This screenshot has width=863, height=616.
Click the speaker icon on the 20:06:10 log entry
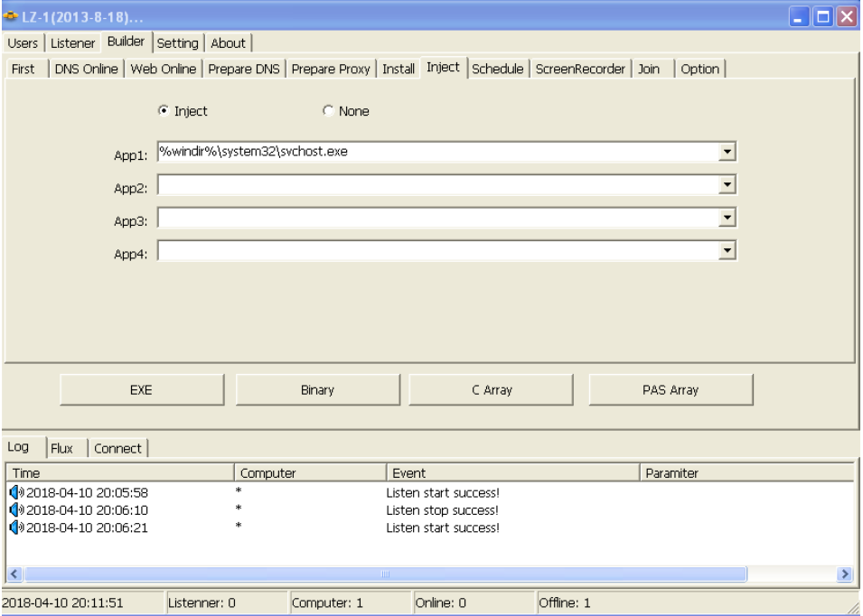[14, 510]
